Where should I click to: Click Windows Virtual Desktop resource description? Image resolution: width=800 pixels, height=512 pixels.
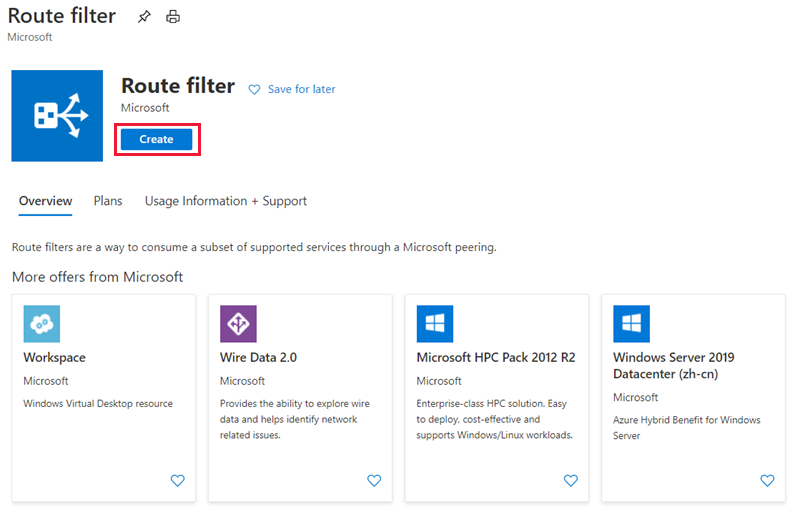(x=98, y=403)
